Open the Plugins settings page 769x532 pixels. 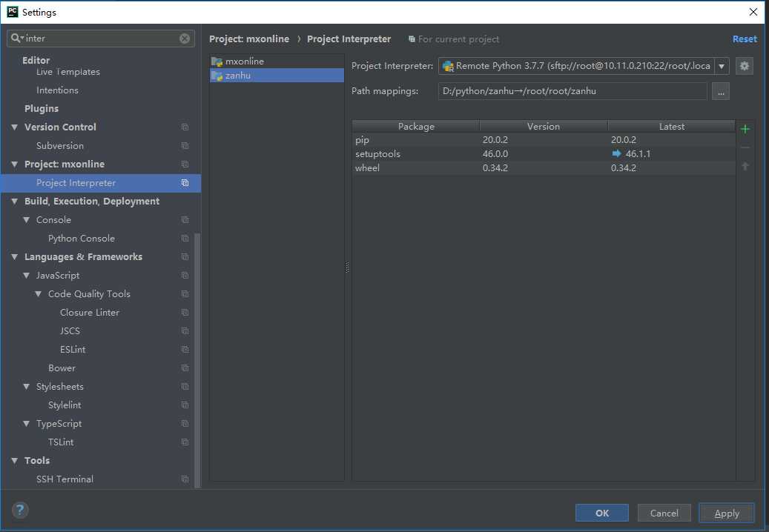click(x=42, y=109)
